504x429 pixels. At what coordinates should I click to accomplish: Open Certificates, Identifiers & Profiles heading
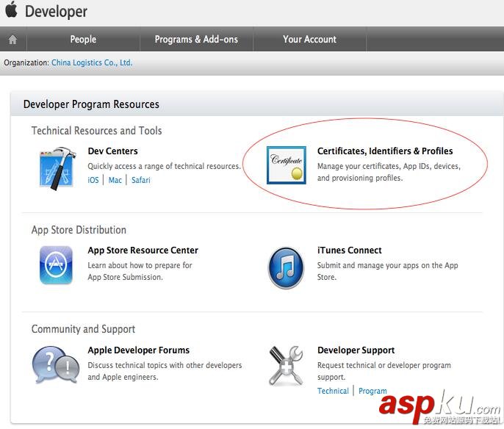[x=385, y=151]
